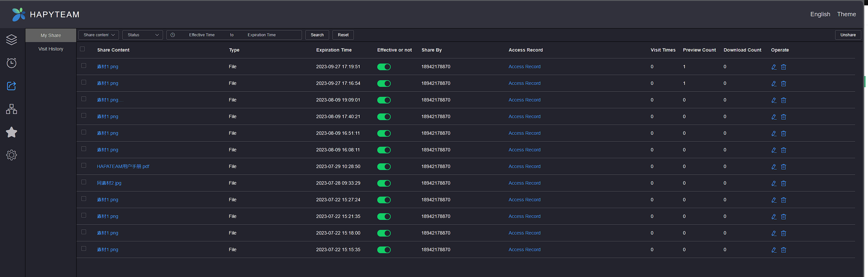Screen dimensions: 868x277
Task: Check the 同素材2.jpg row checkbox
Action: (x=84, y=182)
